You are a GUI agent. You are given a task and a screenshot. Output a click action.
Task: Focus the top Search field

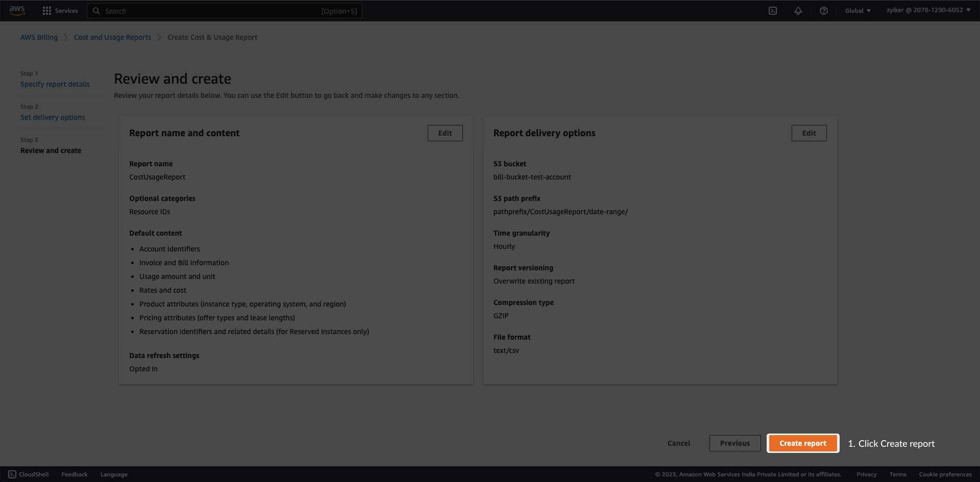225,11
